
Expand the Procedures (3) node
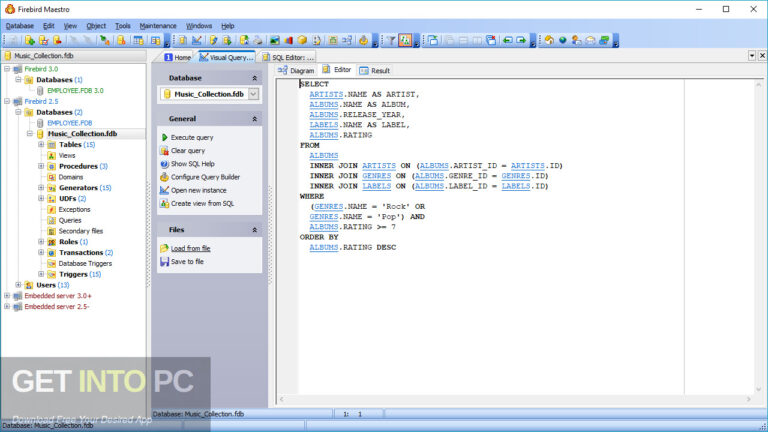[x=41, y=166]
